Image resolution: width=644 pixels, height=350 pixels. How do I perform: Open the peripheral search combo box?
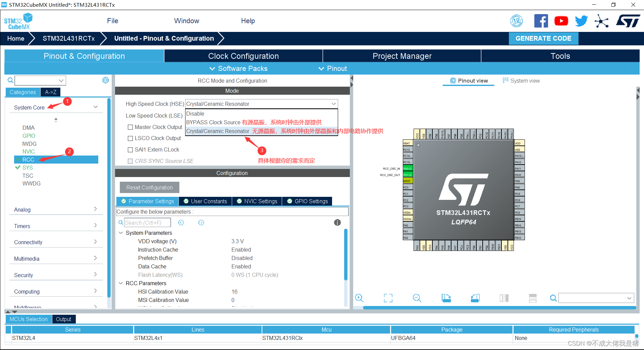coord(40,80)
